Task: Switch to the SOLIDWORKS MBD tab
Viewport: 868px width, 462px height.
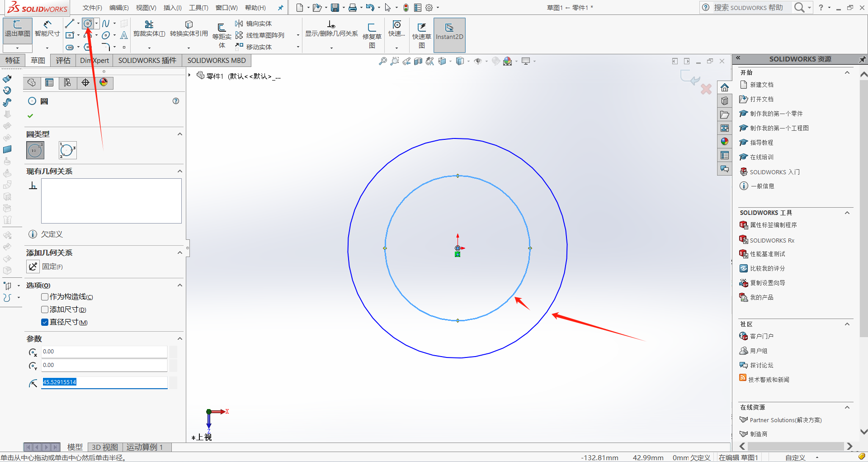Action: click(x=217, y=60)
